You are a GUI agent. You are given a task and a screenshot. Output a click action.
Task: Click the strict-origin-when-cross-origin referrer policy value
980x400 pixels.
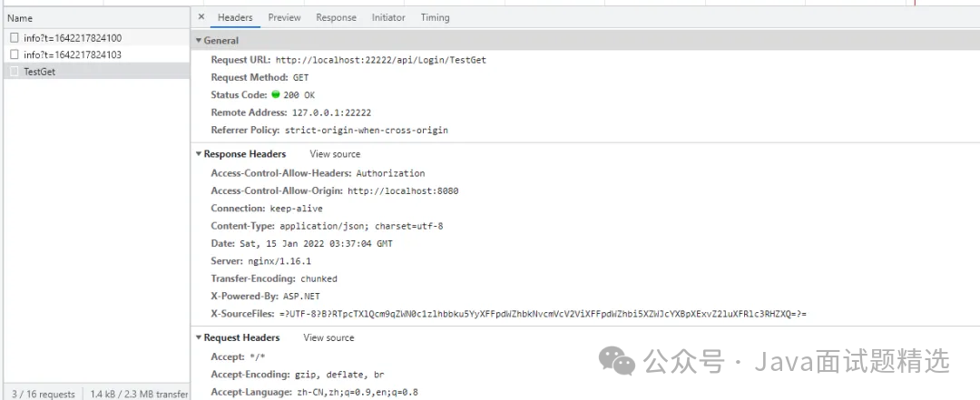click(x=367, y=130)
